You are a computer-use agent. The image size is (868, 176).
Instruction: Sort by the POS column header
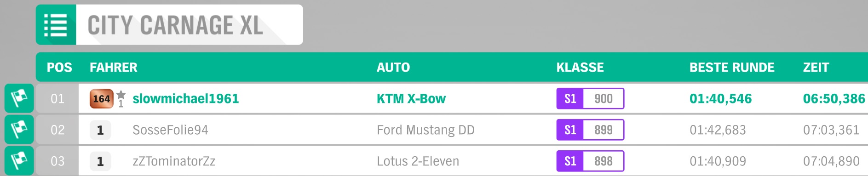coord(59,68)
